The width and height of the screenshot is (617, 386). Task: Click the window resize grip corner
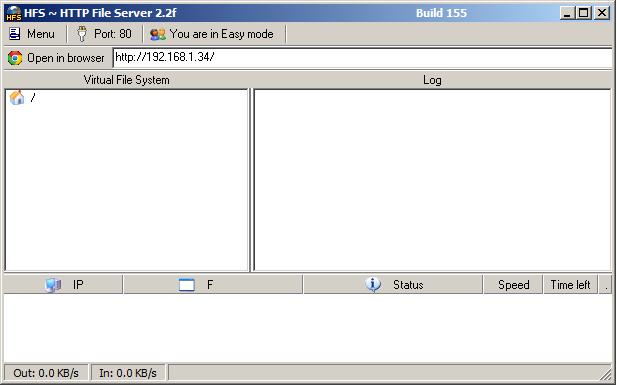point(606,375)
